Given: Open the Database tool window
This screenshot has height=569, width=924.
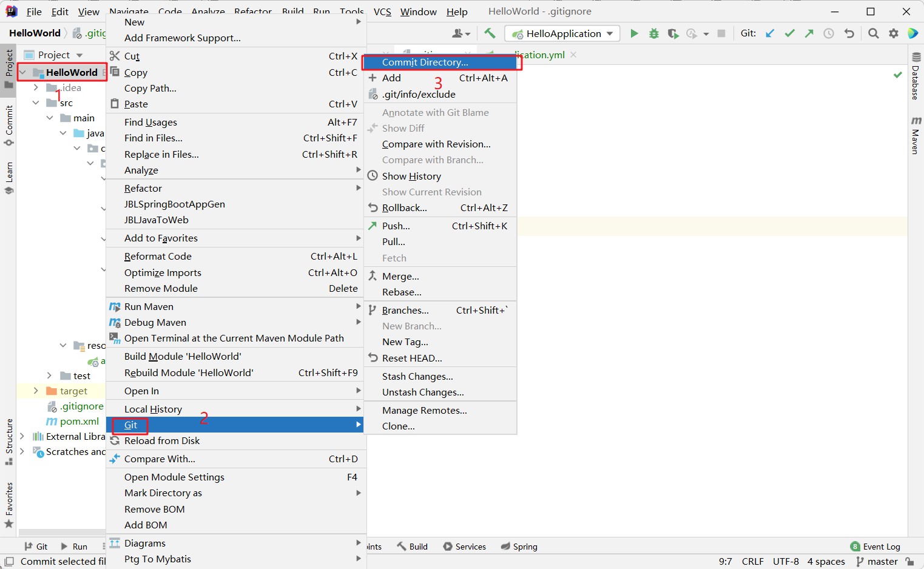Looking at the screenshot, I should pyautogui.click(x=916, y=76).
